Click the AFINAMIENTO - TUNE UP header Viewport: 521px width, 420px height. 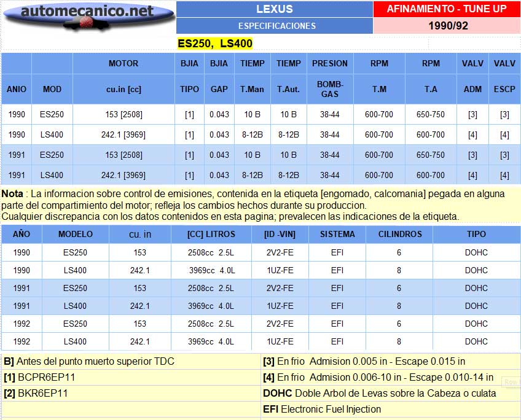(447, 9)
